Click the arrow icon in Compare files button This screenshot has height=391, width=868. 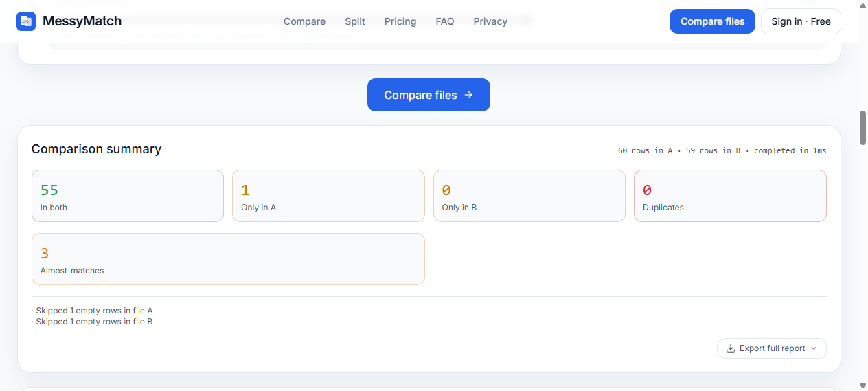pyautogui.click(x=468, y=95)
